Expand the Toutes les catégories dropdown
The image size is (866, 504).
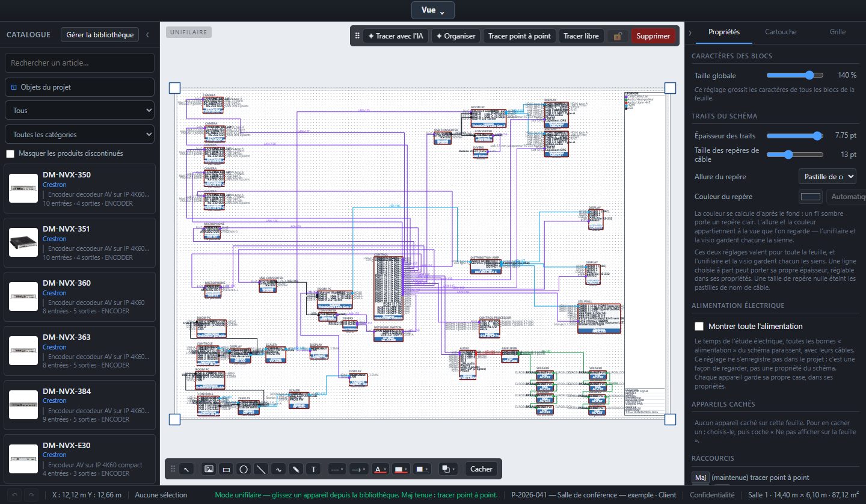click(79, 135)
